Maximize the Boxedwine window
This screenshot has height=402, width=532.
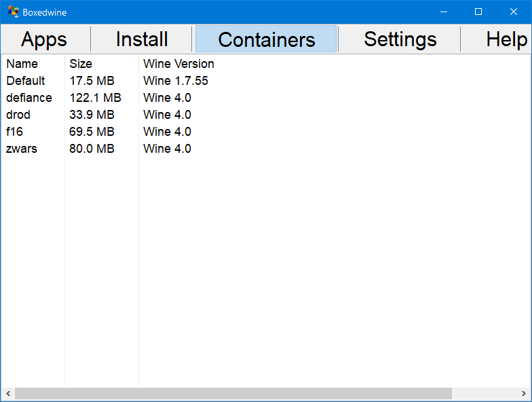478,12
